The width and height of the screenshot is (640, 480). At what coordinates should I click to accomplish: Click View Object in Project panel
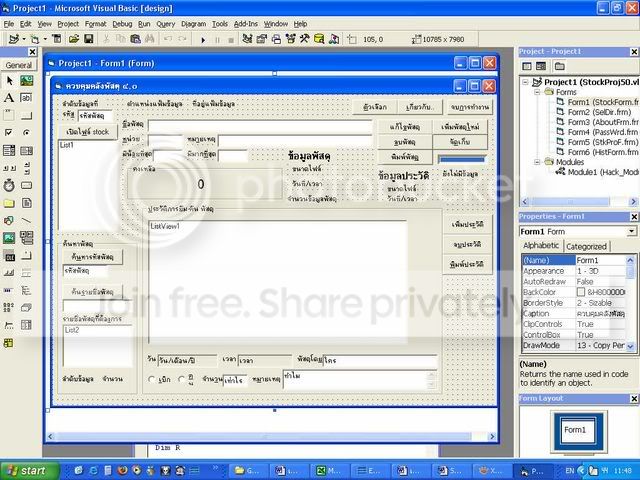[541, 66]
